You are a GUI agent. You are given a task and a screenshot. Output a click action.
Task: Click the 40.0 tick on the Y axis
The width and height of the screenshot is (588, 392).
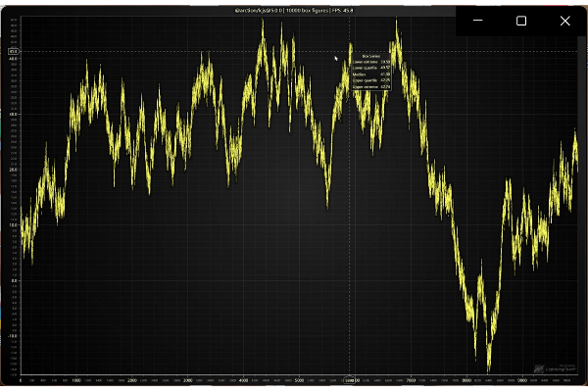tap(14, 60)
